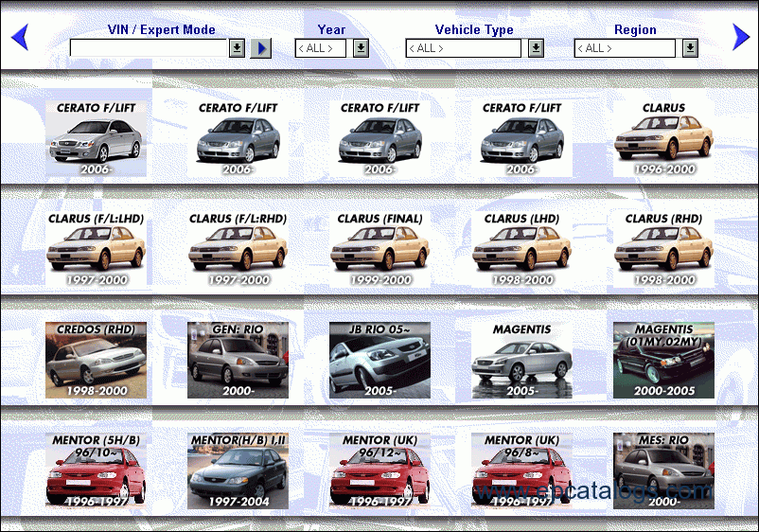The height and width of the screenshot is (532, 759).
Task: Open the Vehicle Type dropdown arrow
Action: (x=536, y=48)
